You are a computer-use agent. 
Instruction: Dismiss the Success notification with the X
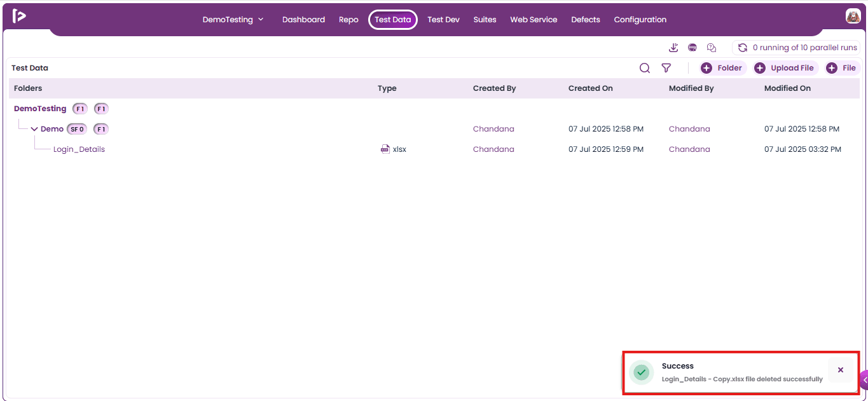point(841,370)
